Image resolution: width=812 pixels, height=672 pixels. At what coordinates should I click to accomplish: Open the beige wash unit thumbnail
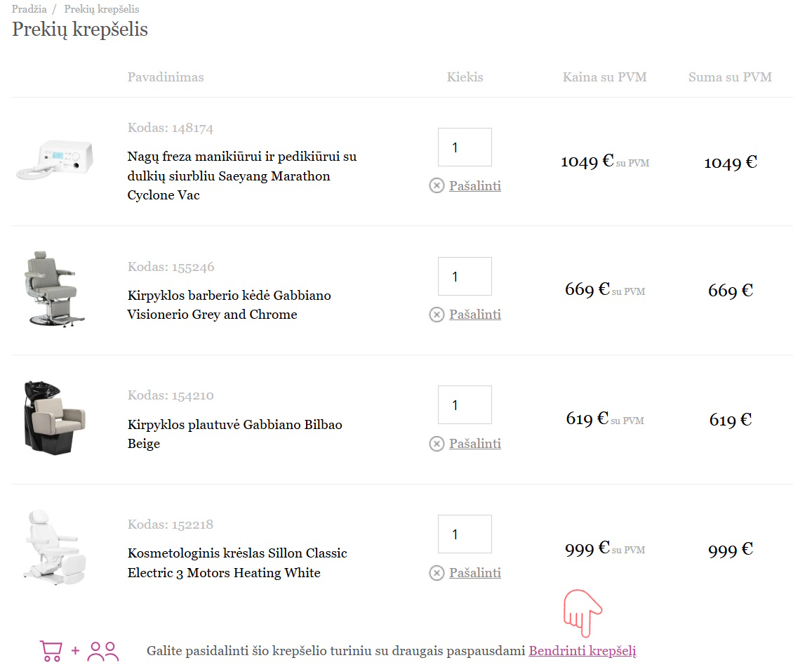[x=55, y=416]
